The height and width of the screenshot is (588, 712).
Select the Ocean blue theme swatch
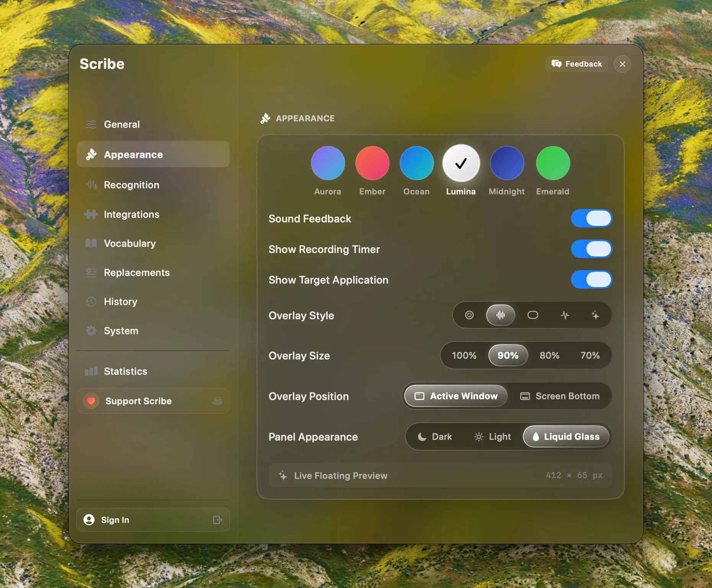(x=417, y=163)
